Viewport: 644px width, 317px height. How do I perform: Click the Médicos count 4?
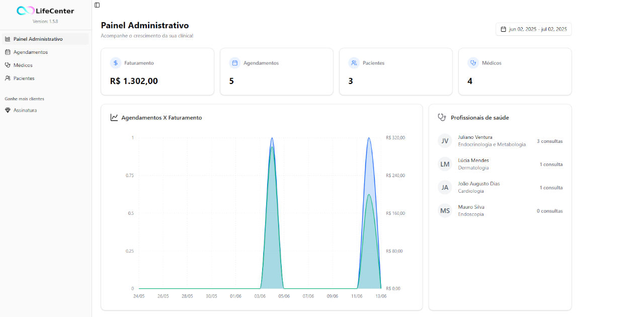[470, 81]
